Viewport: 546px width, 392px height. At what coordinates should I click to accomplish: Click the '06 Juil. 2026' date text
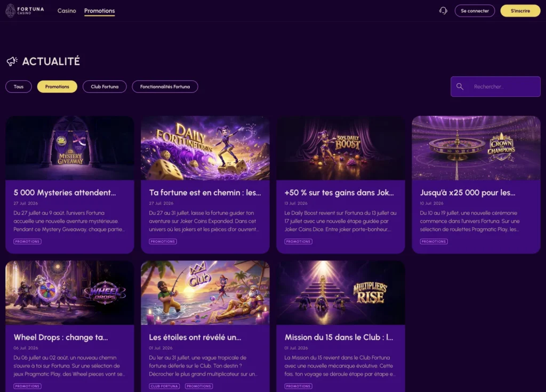tap(26, 348)
